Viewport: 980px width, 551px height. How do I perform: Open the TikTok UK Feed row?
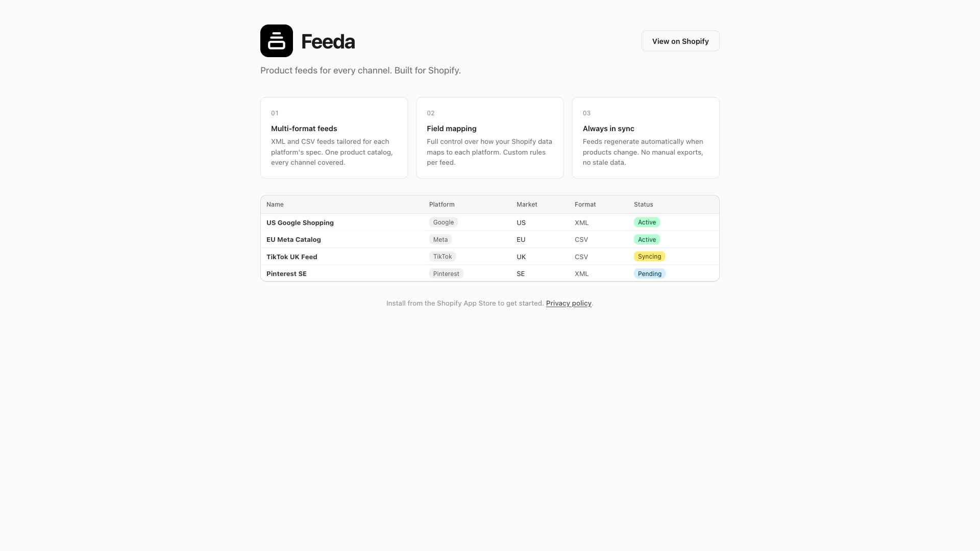point(291,257)
